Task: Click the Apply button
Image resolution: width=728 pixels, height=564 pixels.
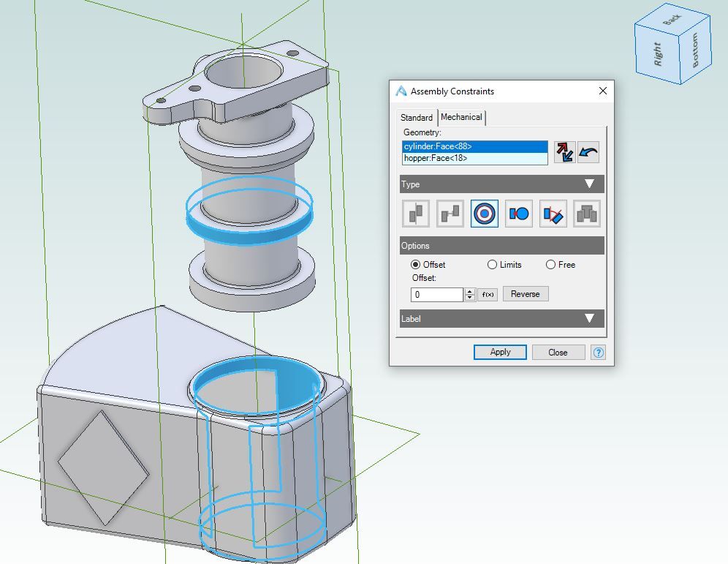Action: click(500, 352)
